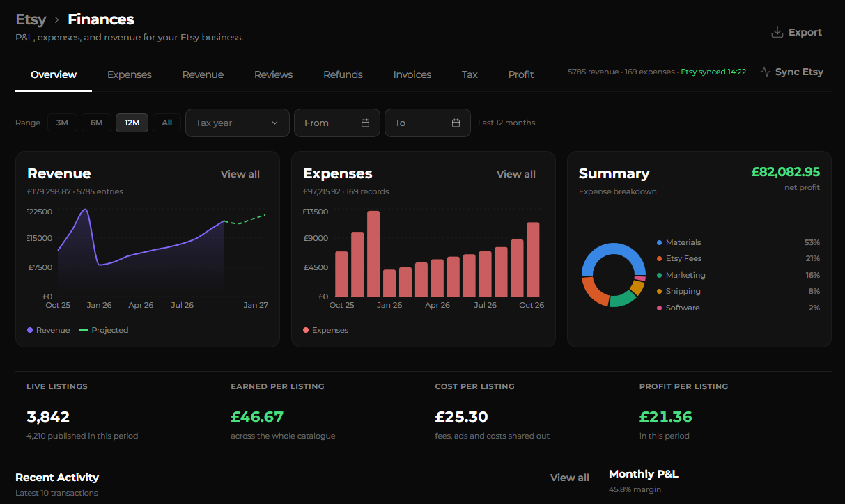Open the Tax year dropdown
Screen dimensions: 845x504
238,123
